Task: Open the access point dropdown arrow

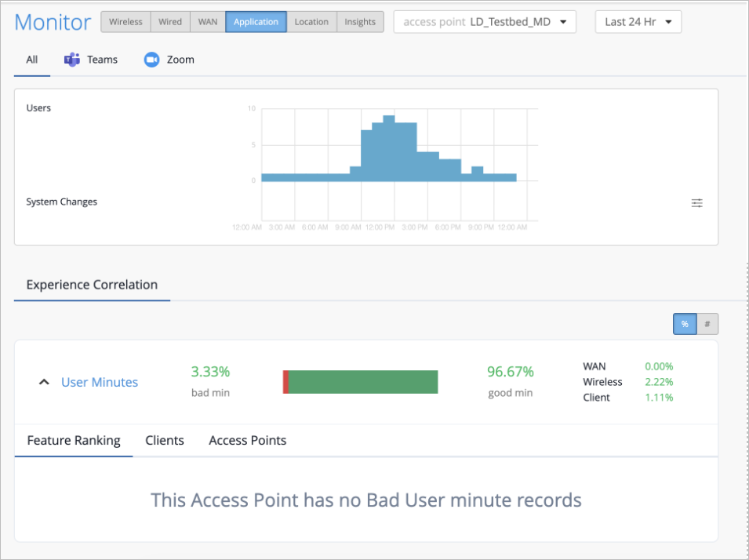Action: pyautogui.click(x=563, y=22)
